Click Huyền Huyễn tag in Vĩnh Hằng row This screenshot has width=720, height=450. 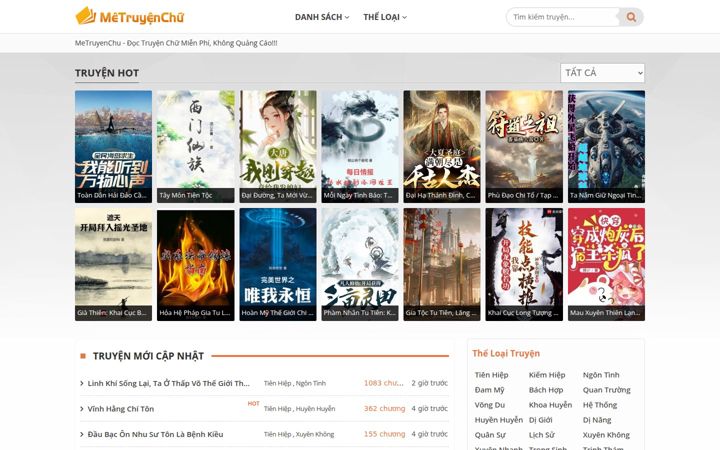[315, 409]
